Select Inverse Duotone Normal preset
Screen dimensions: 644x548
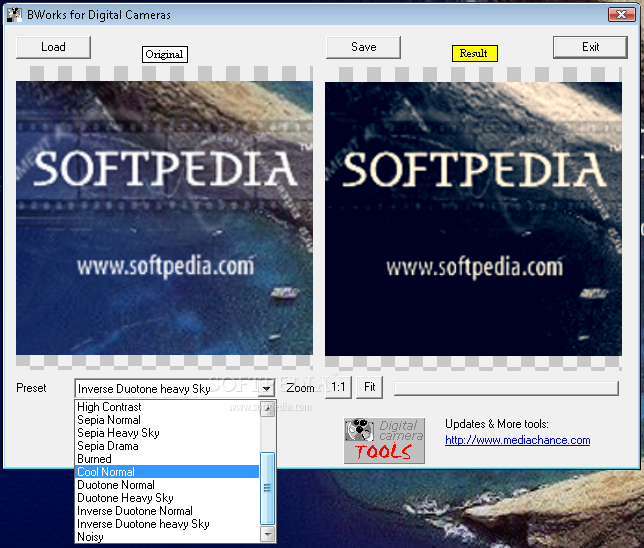pyautogui.click(x=168, y=511)
